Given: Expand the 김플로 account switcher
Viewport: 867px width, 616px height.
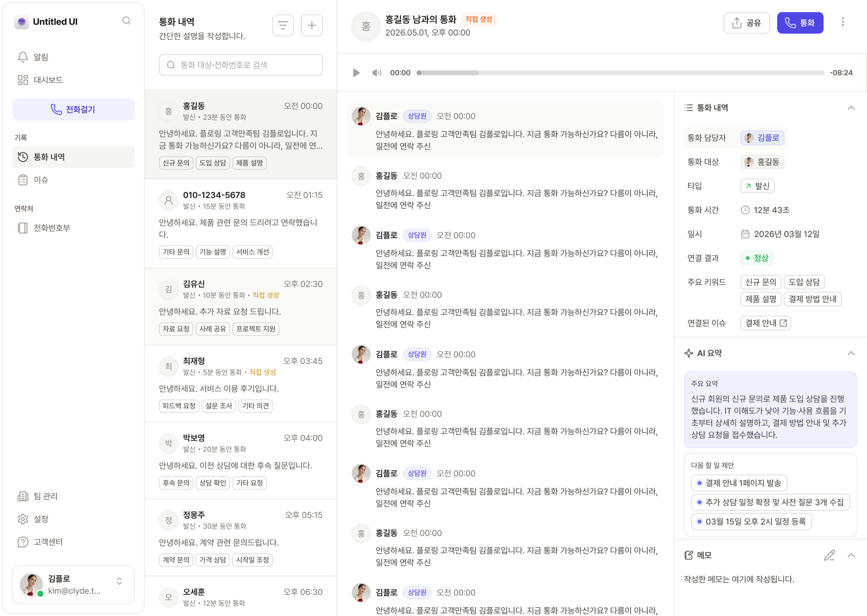Looking at the screenshot, I should click(119, 581).
